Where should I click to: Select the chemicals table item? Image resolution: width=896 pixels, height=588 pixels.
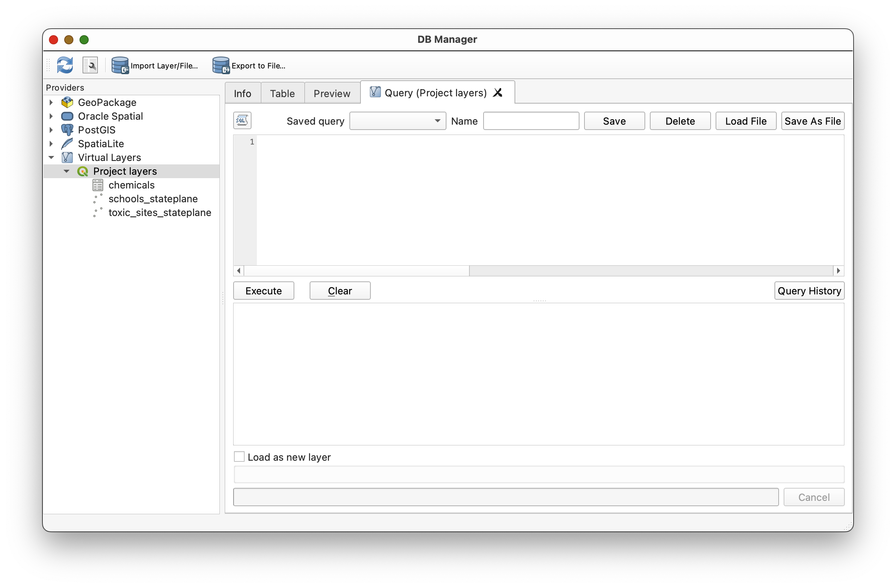(x=131, y=185)
